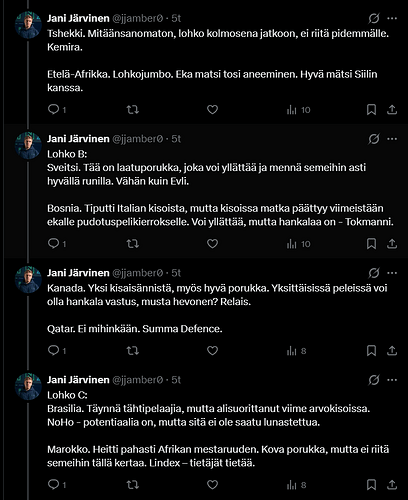Screen dimensions: 408x500
Task: Open Grok icon on Tshekki tweet
Action: pyautogui.click(x=374, y=18)
